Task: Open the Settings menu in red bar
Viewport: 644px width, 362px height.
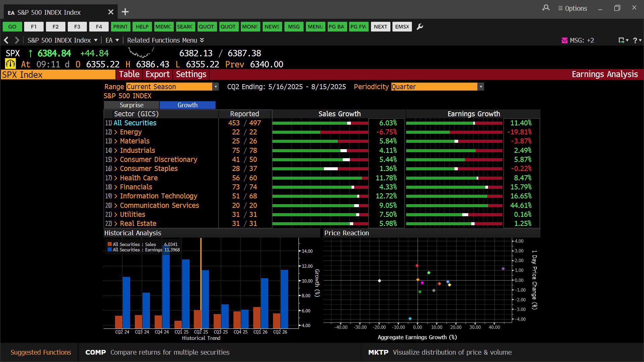Action: (x=191, y=74)
